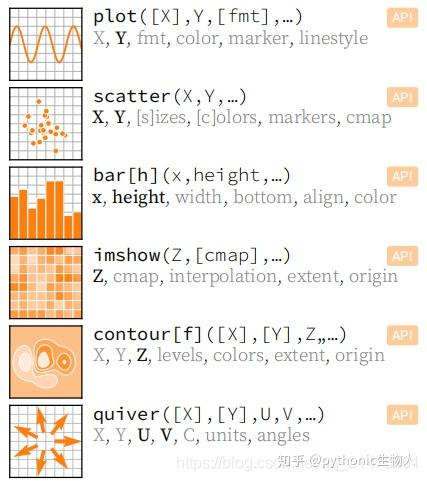This screenshot has height=481, width=427.
Task: Open the API badge next to scatter
Action: (x=402, y=97)
